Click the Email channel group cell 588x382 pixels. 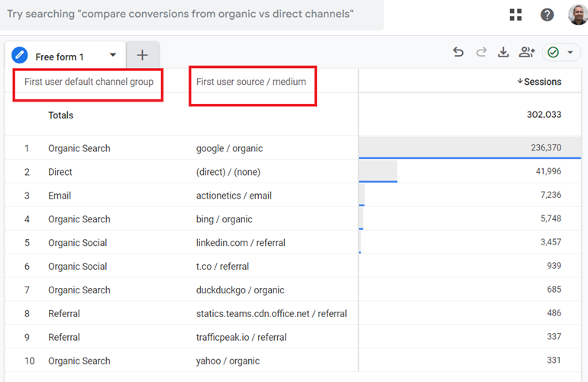(60, 196)
